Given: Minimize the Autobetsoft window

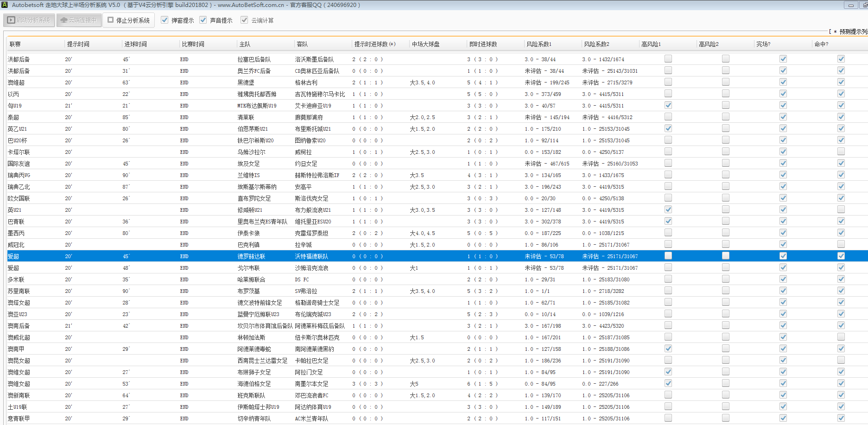Looking at the screenshot, I should pos(851,5).
